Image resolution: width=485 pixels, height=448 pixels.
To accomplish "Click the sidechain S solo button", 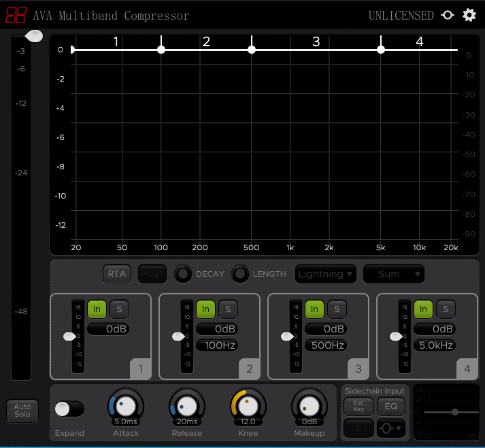I will coord(358,428).
